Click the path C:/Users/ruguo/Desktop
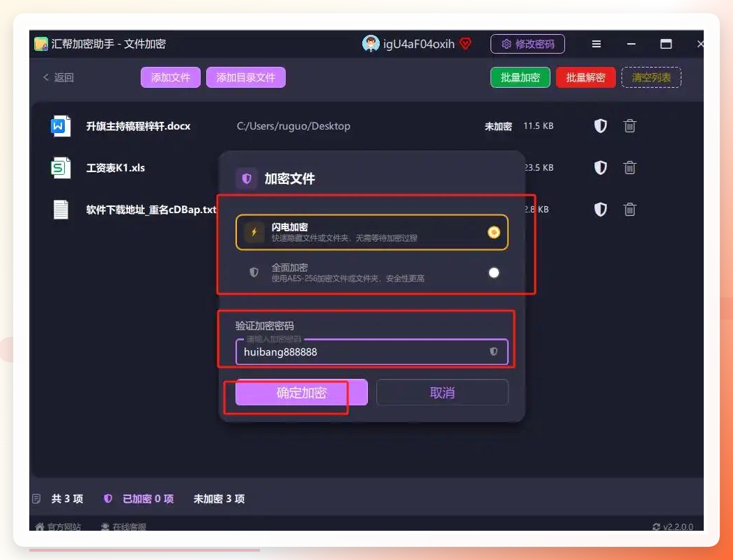Viewport: 733px width, 560px height. pyautogui.click(x=293, y=126)
